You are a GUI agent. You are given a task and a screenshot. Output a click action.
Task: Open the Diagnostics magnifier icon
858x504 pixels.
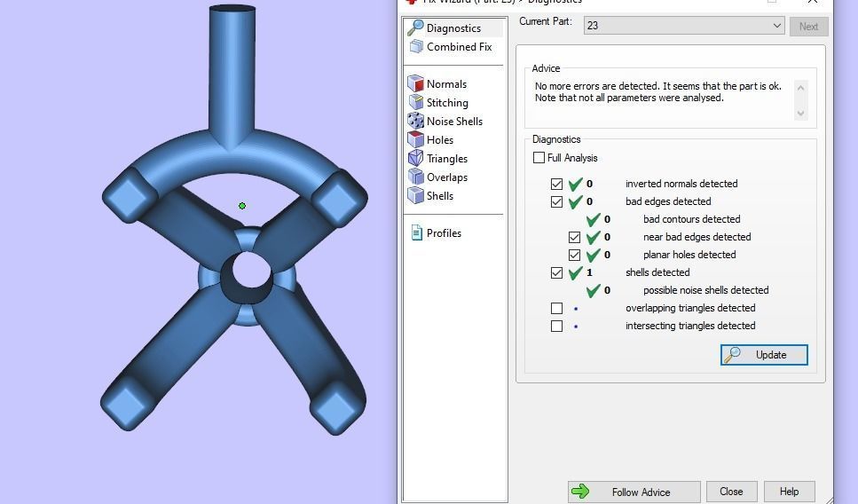coord(415,28)
